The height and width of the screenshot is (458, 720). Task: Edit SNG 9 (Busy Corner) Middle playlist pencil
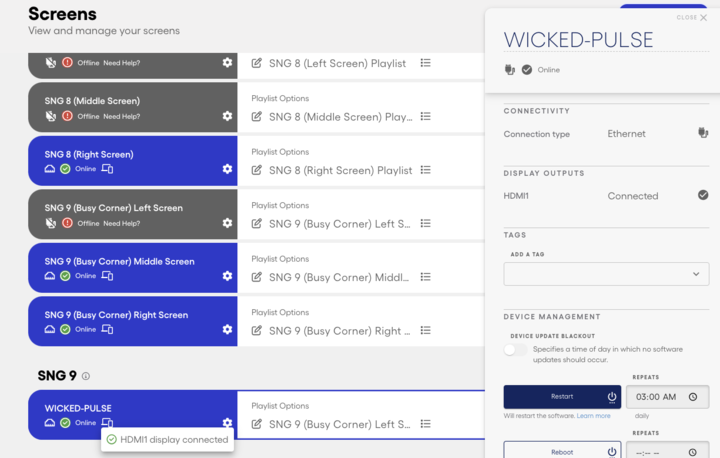click(257, 277)
